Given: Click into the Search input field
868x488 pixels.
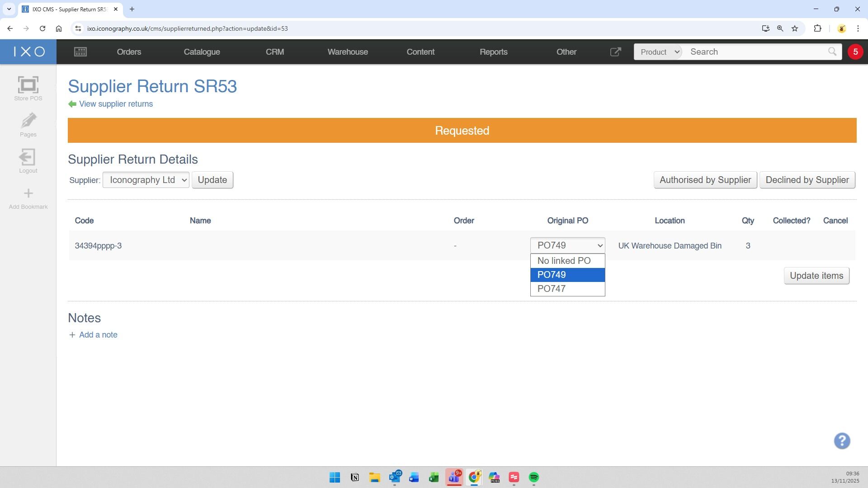Looking at the screenshot, I should pos(755,52).
